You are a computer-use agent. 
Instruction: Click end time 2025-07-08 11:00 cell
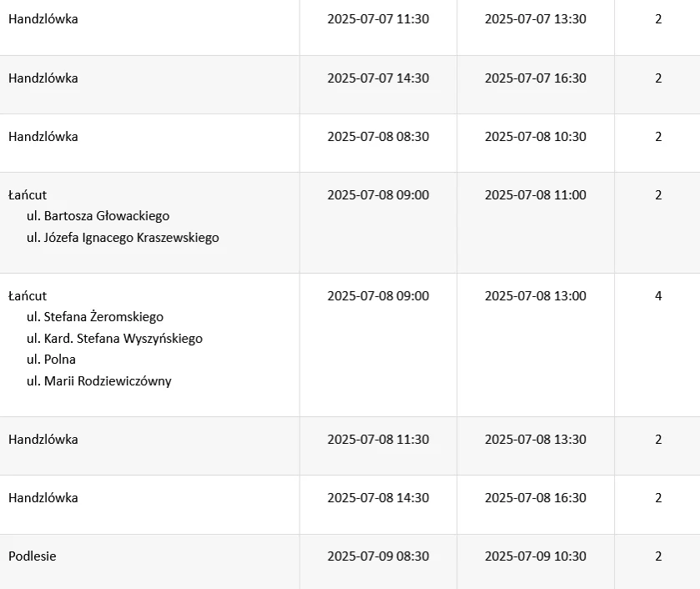(x=535, y=194)
